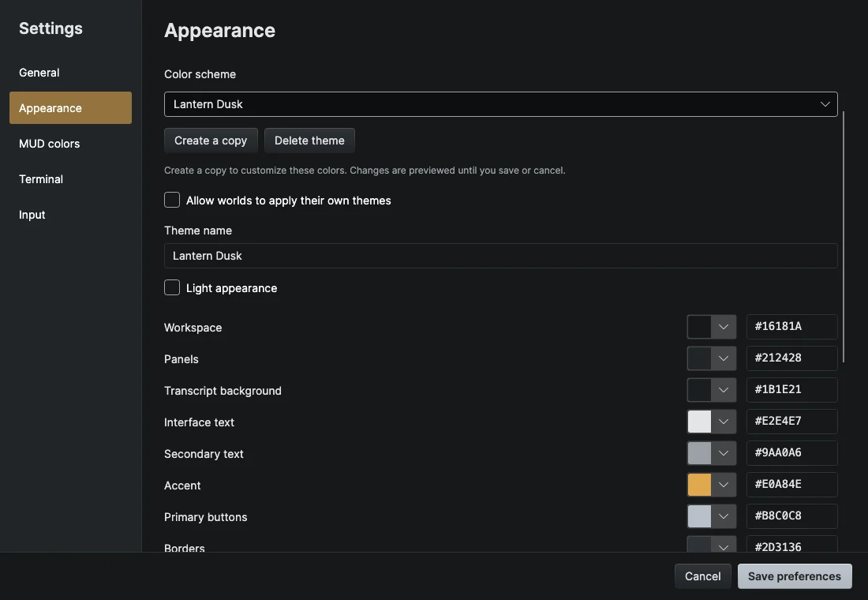Click the Workspace color swatch
The height and width of the screenshot is (600, 868).
(x=699, y=327)
